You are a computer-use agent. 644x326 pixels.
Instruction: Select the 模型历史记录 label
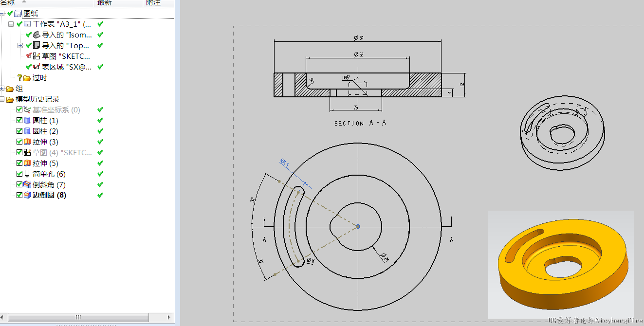37,99
